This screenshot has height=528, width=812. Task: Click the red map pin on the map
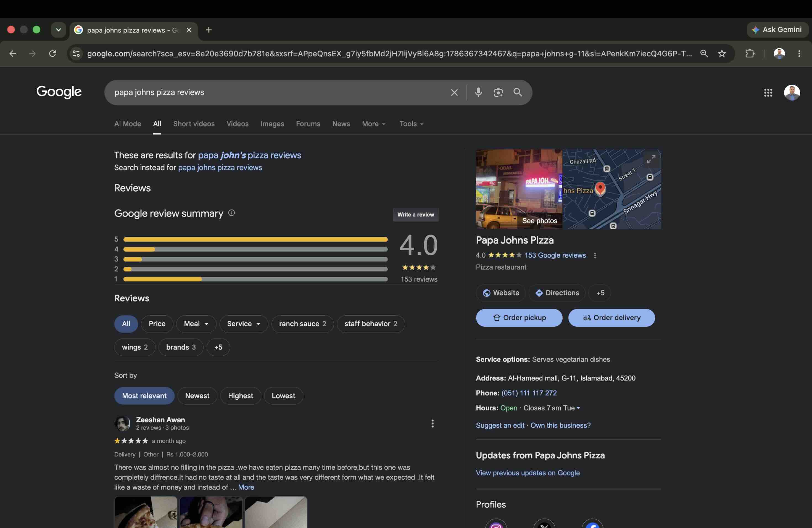coord(600,188)
